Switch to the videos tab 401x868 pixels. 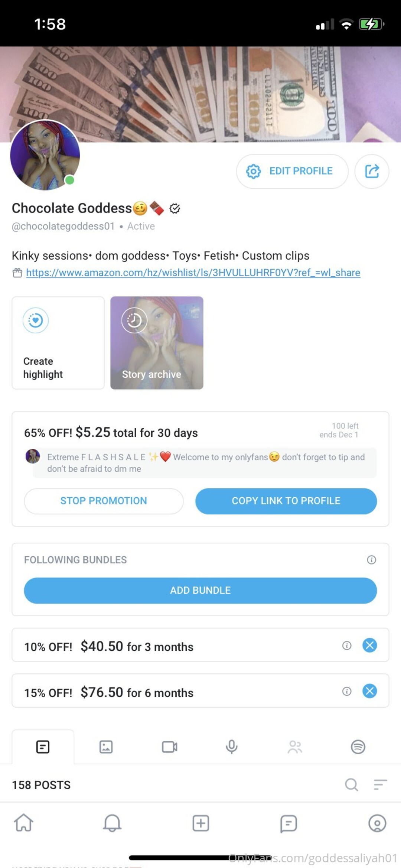[x=169, y=747]
